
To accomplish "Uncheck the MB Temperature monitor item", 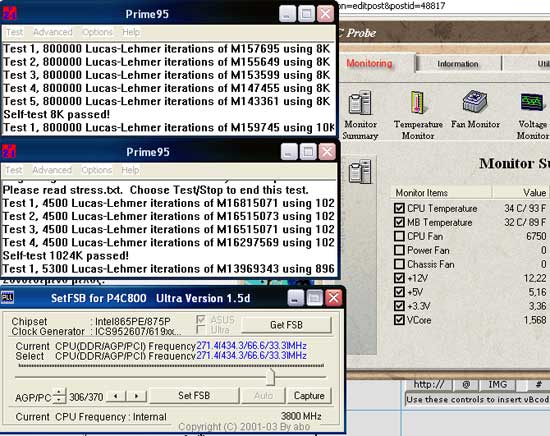I will [399, 222].
